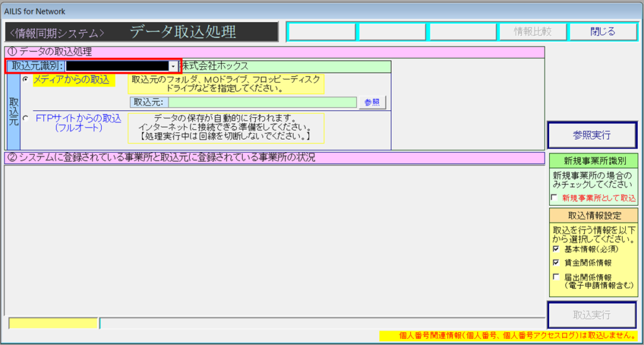Click the 参照実行 button

tap(591, 135)
